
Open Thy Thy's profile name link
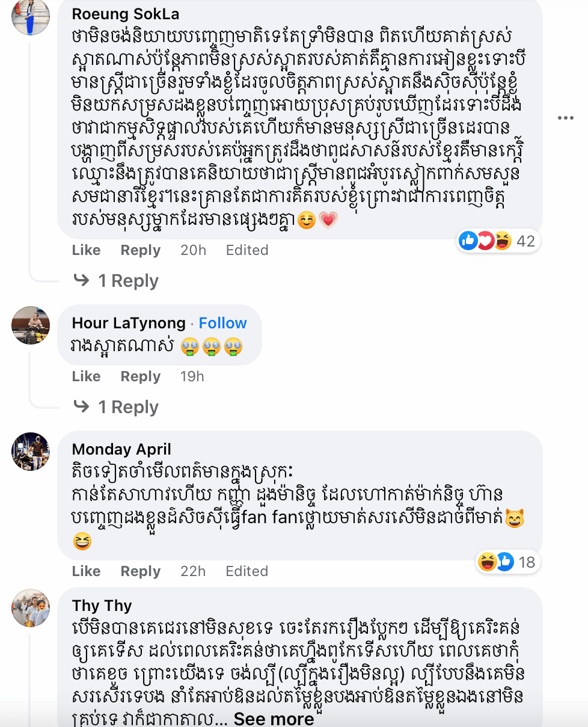tap(102, 606)
